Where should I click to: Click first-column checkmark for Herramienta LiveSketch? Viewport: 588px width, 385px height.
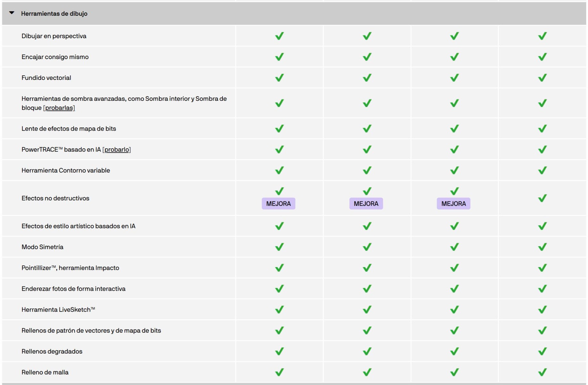(279, 310)
